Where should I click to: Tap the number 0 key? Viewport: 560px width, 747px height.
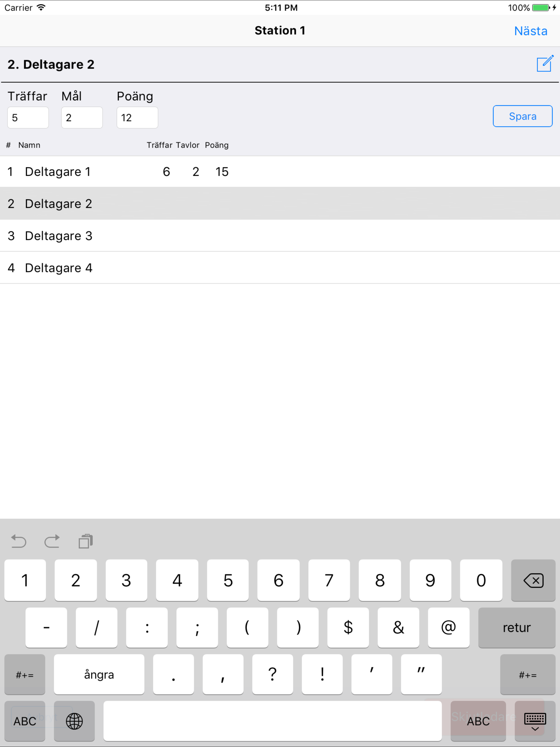pos(481,580)
